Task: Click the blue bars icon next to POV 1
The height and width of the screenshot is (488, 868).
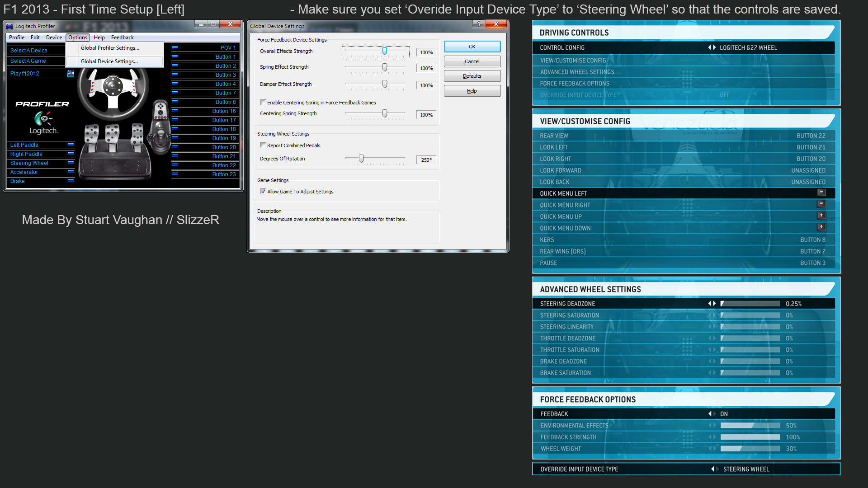Action: pyautogui.click(x=175, y=47)
